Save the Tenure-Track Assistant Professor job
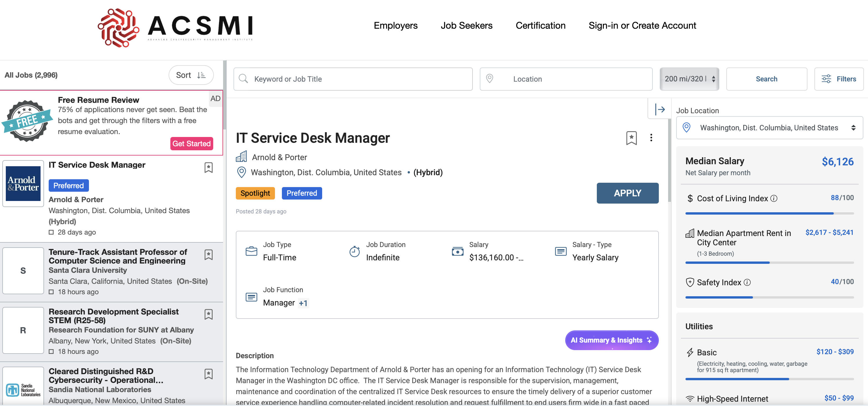Image resolution: width=868 pixels, height=406 pixels. pos(208,255)
